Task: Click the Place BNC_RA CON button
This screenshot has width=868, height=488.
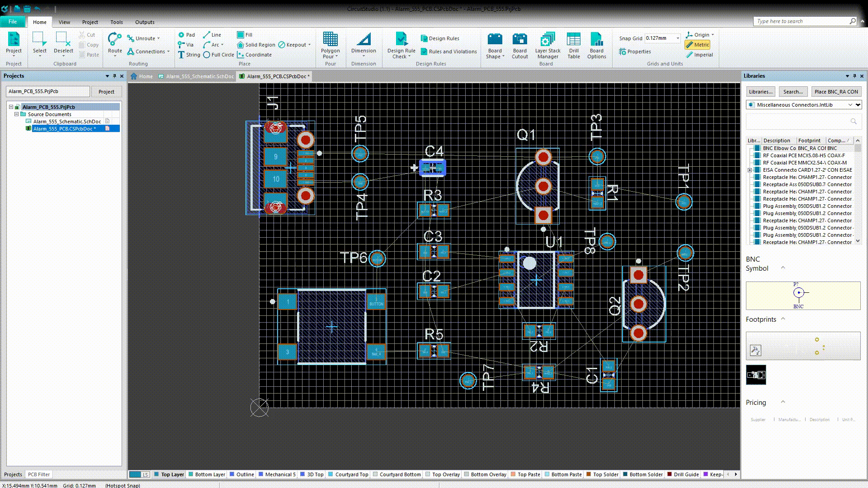Action: [x=835, y=92]
